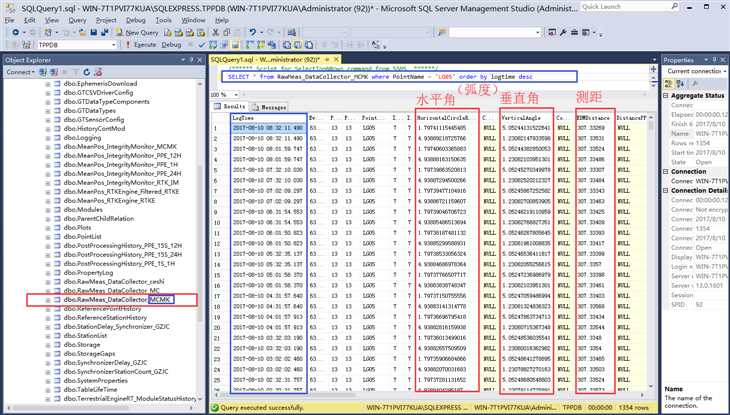The image size is (730, 415).
Task: Click the Find flag icon beside the search box
Action: pyautogui.click(x=442, y=32)
